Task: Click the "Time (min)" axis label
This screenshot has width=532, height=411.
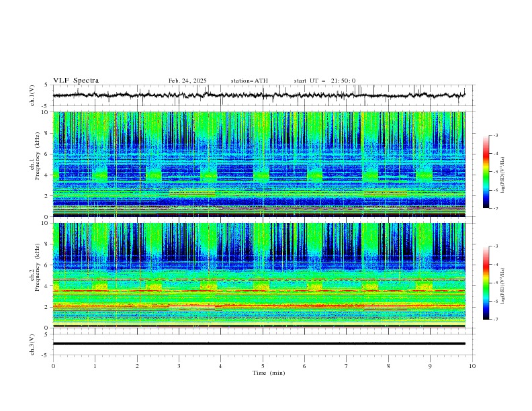Action: point(269,373)
